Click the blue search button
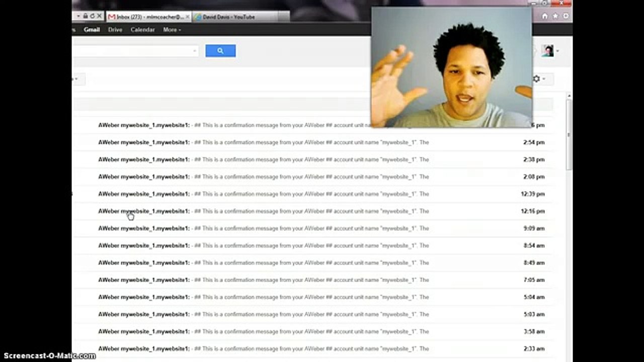Viewport: 644px width, 362px height. (x=220, y=51)
